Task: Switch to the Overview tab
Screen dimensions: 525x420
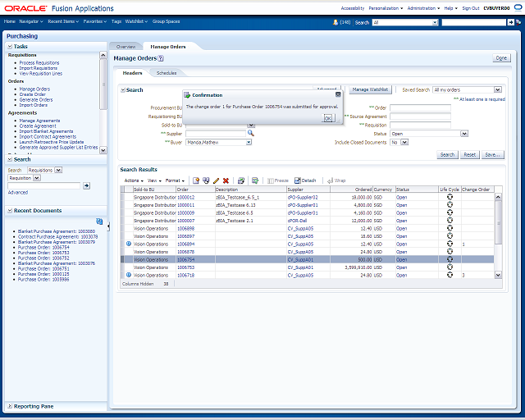Action: 126,47
